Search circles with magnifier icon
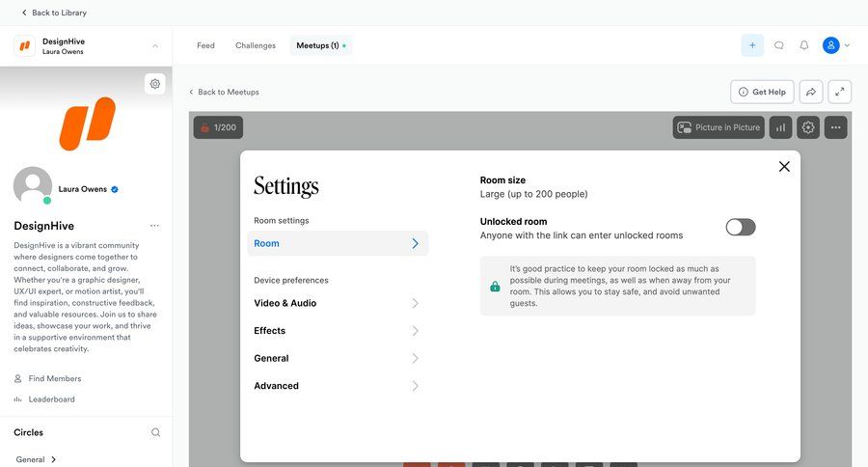The image size is (868, 467). point(156,432)
